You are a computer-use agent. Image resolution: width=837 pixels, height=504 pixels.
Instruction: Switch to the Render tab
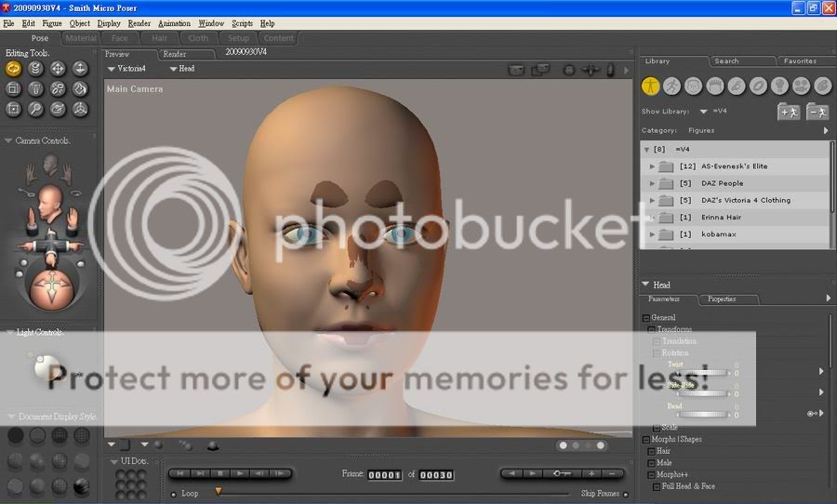[175, 54]
